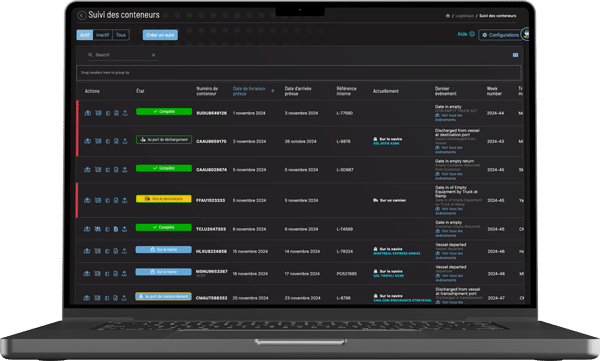Sort by Date d'arrivée prévue column header

(x=298, y=91)
